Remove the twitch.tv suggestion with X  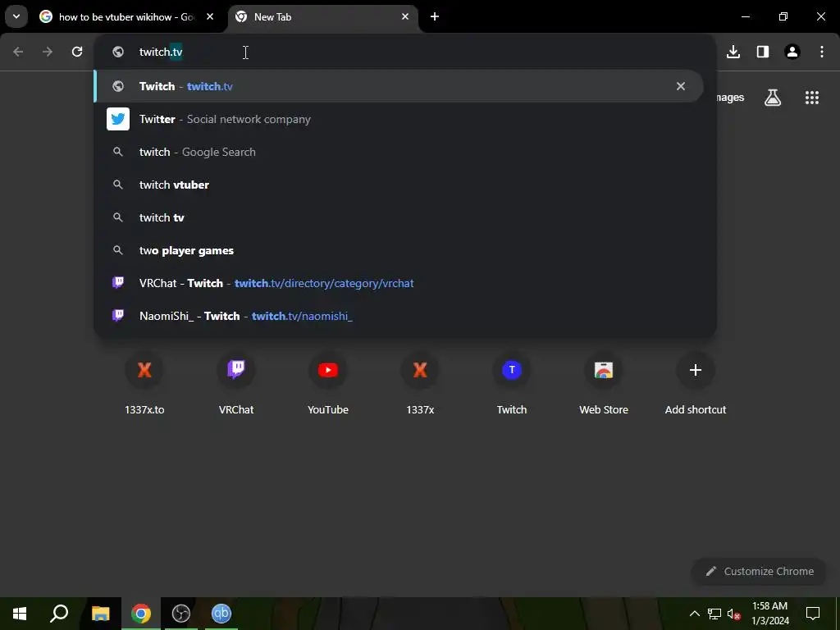[x=680, y=86]
